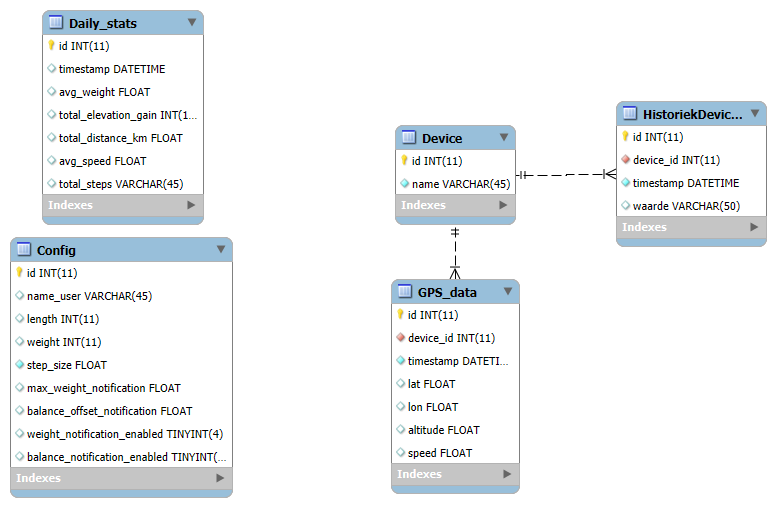The width and height of the screenshot is (776, 507).
Task: Collapse the GPS_data table using the header arrow
Action: (508, 291)
